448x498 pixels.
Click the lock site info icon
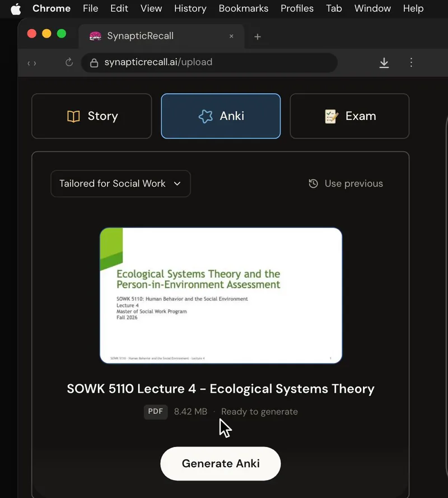point(94,63)
